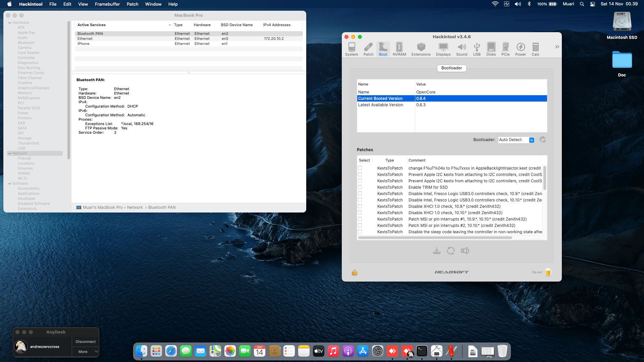The image size is (644, 362).
Task: Click the AnyDesk Disconnect button
Action: coord(86,342)
